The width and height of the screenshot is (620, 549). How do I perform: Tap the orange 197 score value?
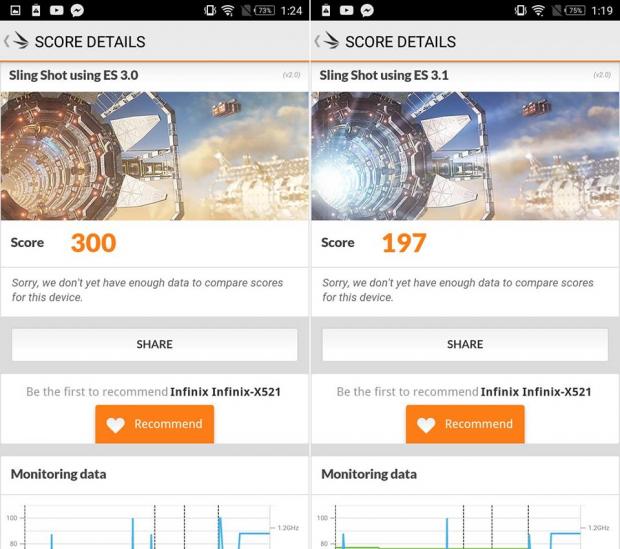point(404,243)
